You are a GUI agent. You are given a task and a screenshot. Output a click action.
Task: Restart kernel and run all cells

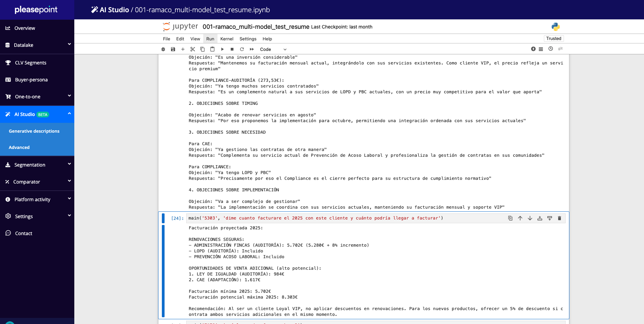coord(252,49)
